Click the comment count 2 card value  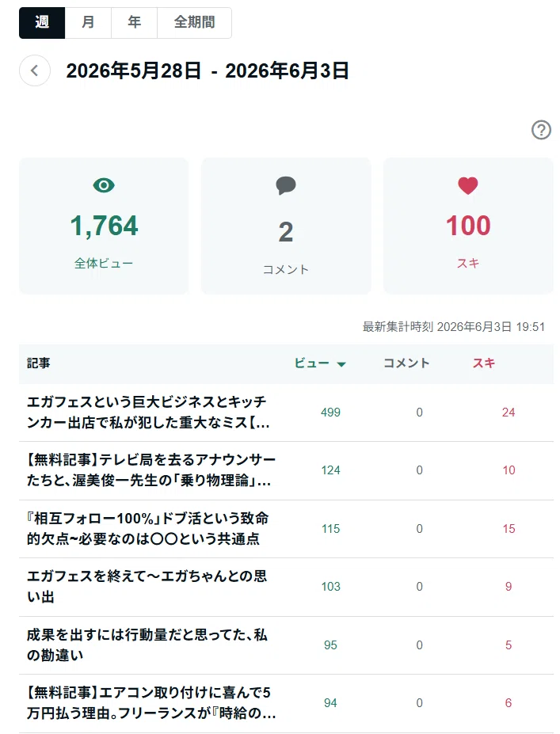pyautogui.click(x=286, y=232)
